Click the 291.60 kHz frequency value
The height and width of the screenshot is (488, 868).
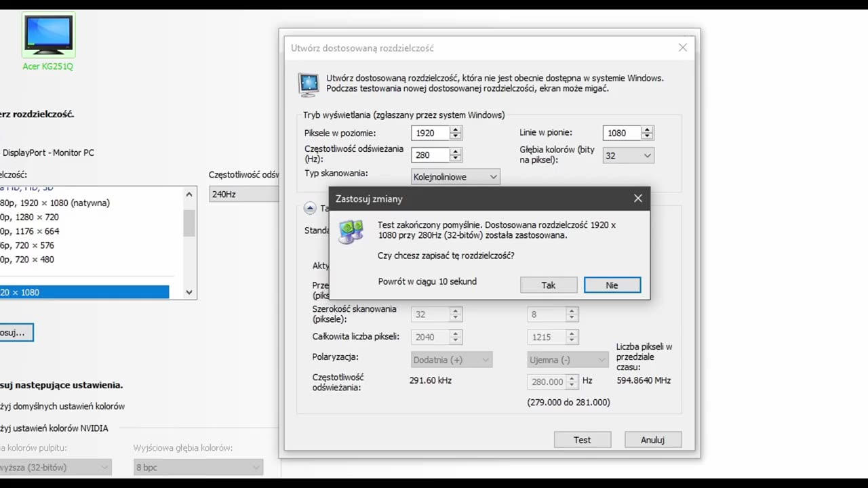(431, 380)
